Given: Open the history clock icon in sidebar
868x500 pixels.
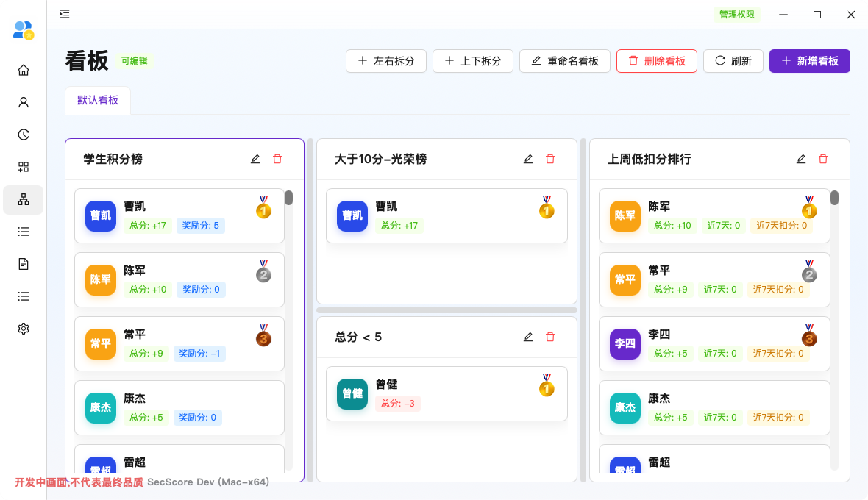Looking at the screenshot, I should point(24,135).
